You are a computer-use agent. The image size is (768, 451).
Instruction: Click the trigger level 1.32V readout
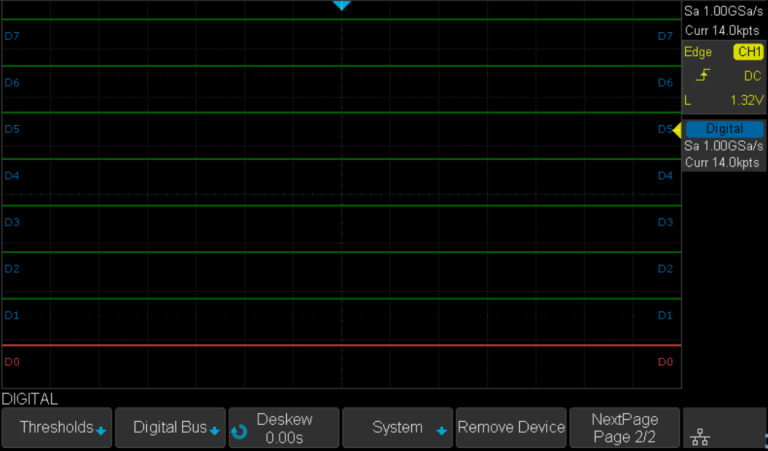point(747,100)
